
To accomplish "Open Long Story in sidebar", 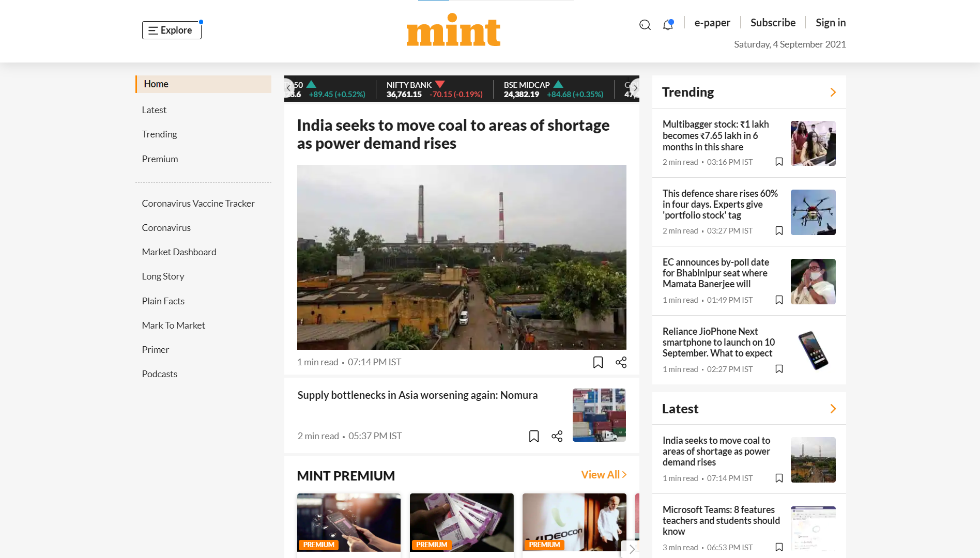I will 163,276.
